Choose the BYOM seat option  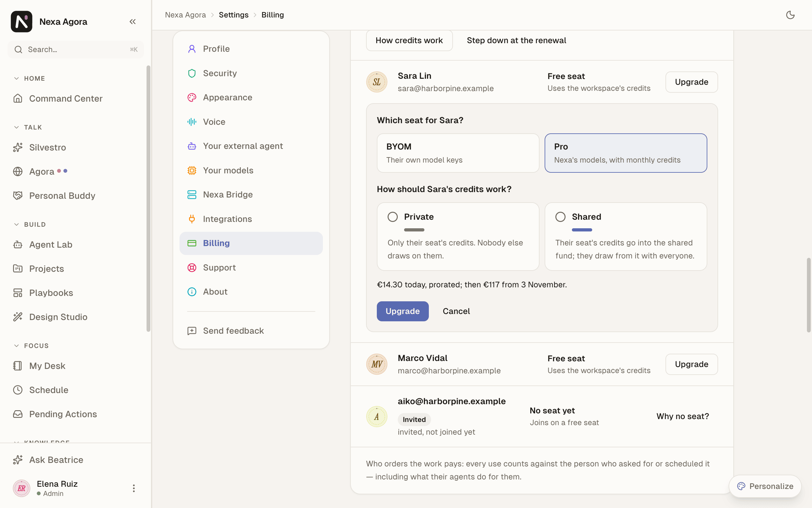pyautogui.click(x=458, y=153)
